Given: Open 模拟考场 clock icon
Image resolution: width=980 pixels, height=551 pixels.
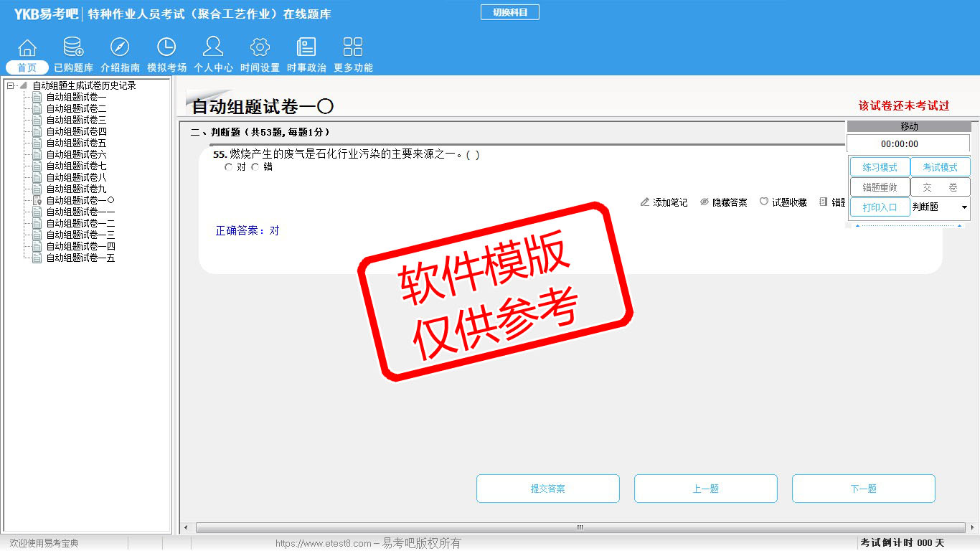Looking at the screenshot, I should (166, 48).
